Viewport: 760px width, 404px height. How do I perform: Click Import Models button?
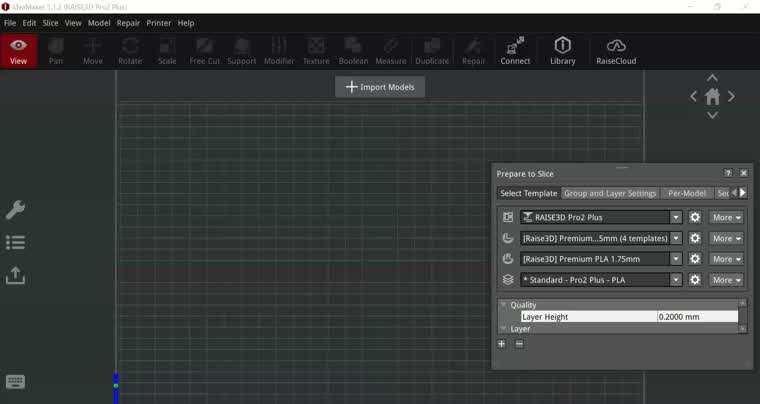coord(380,87)
